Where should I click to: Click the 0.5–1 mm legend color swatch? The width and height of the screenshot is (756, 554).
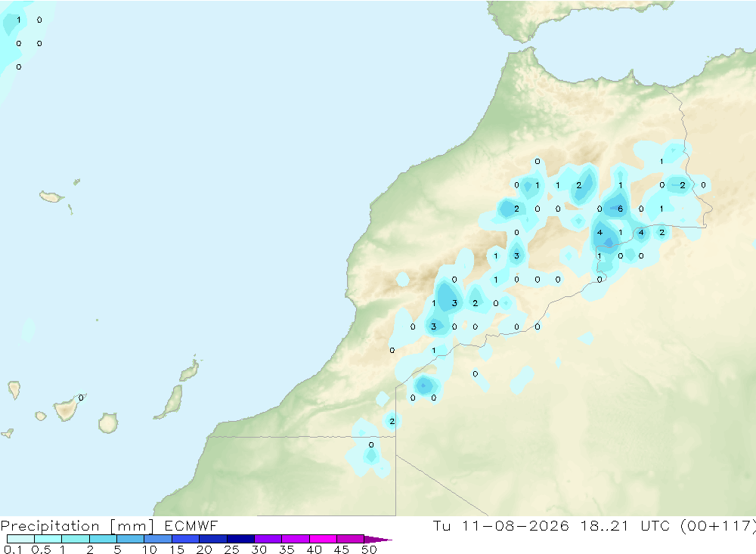[48, 539]
